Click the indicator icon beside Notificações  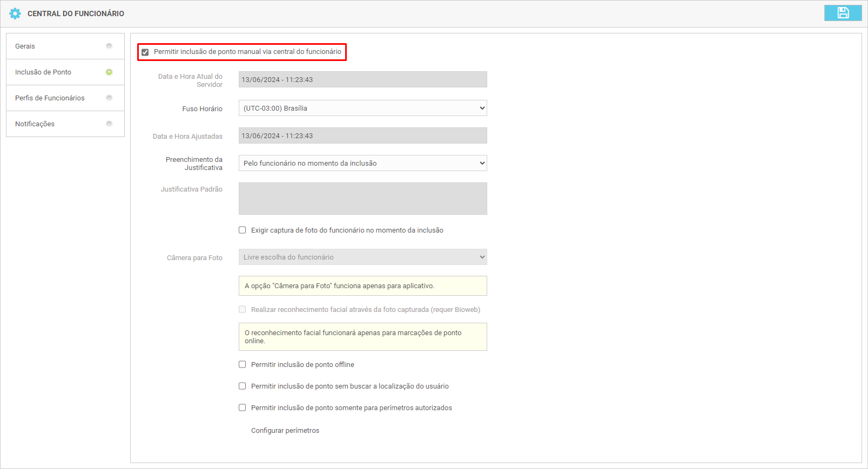(x=109, y=124)
